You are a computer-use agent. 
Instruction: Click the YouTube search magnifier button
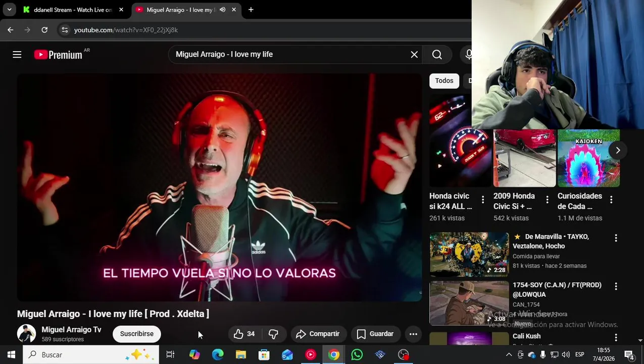tap(437, 55)
